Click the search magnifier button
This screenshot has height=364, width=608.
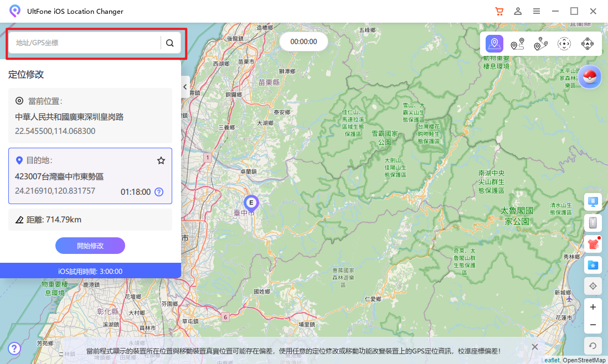[x=170, y=43]
